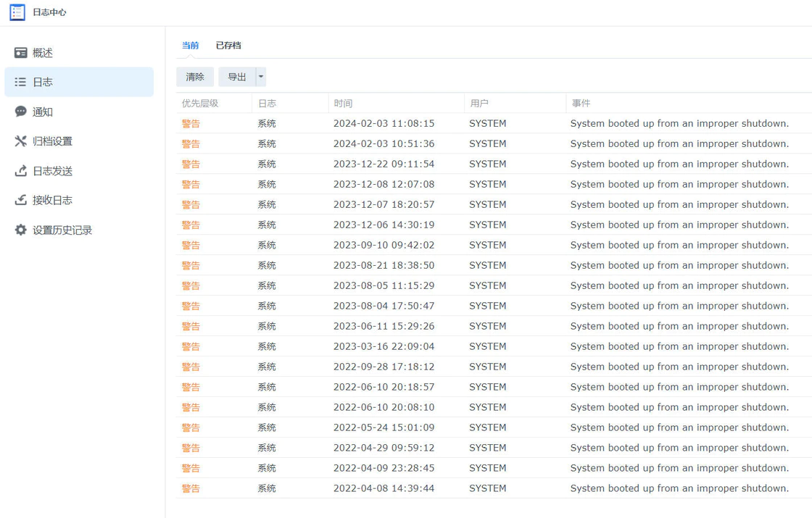The width and height of the screenshot is (812, 518).
Task: Sort by 优先层级 column header
Action: [200, 104]
